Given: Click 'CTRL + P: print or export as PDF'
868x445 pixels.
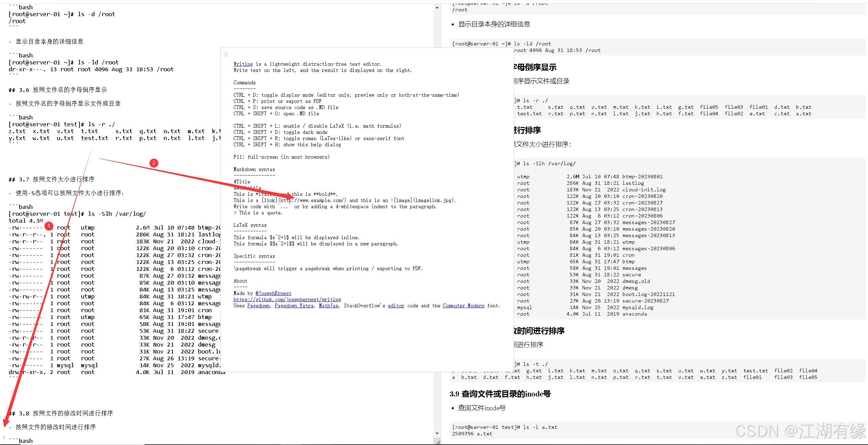Looking at the screenshot, I should (x=278, y=101).
